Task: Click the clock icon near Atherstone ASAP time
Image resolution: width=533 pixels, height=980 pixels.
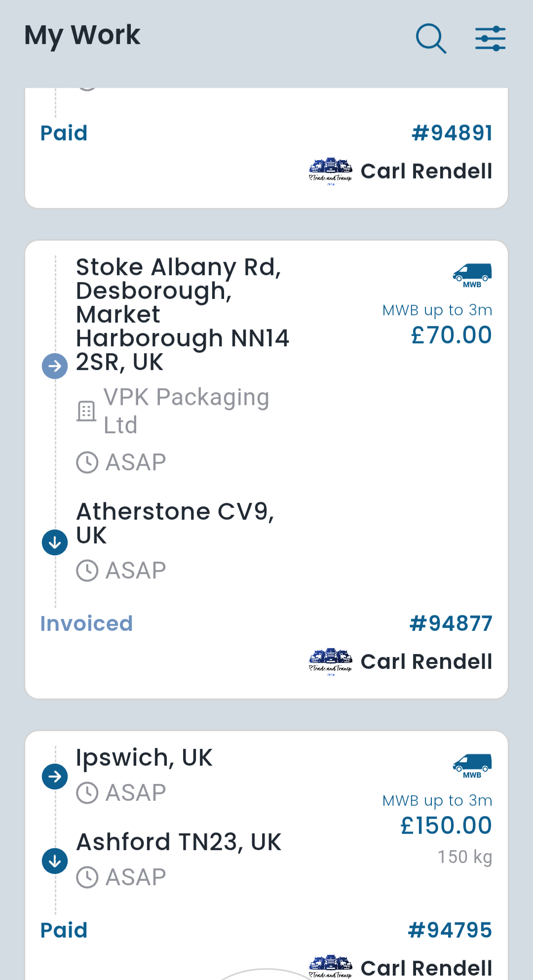Action: coord(87,570)
